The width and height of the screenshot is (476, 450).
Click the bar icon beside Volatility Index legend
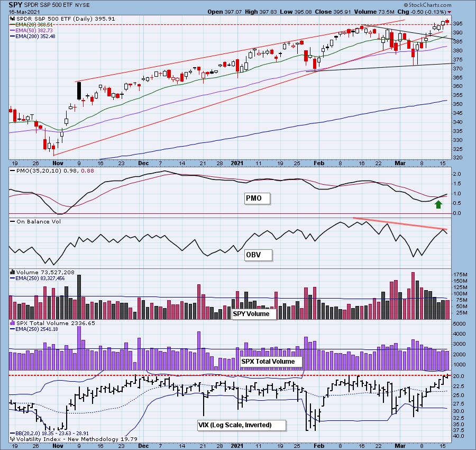pos(13,439)
